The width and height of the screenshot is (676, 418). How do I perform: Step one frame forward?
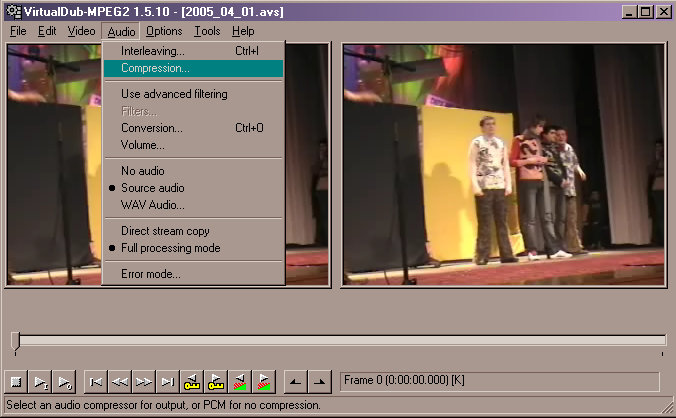[x=144, y=381]
